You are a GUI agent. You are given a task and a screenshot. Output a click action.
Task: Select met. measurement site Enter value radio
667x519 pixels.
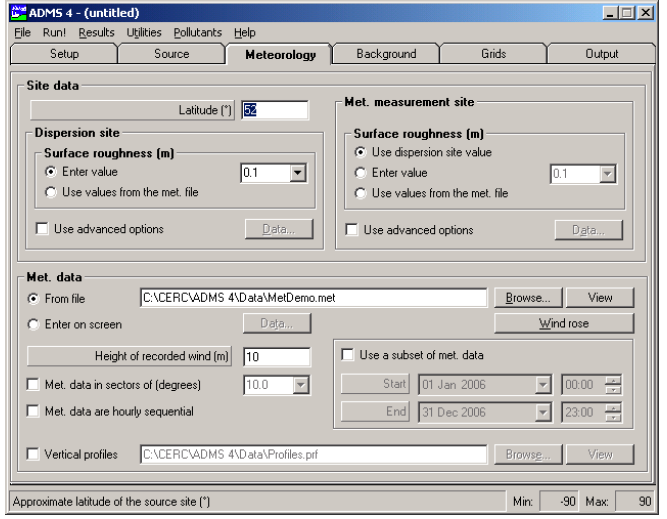tap(360, 173)
